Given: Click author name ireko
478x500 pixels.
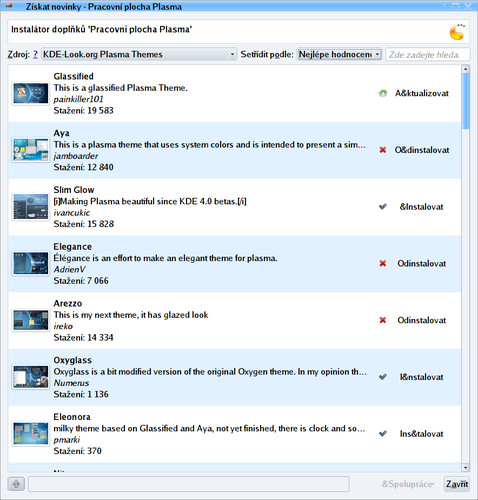Looking at the screenshot, I should [x=63, y=326].
